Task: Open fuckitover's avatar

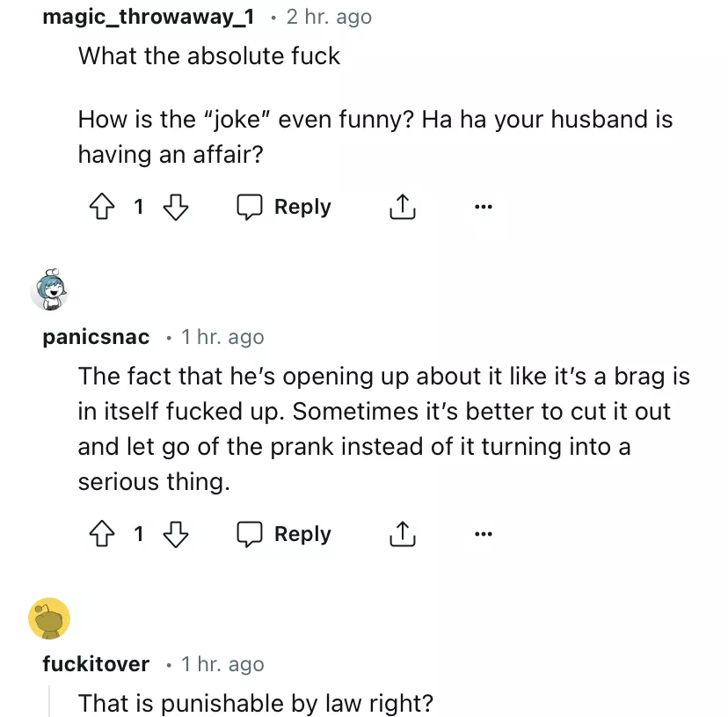Action: pos(49,618)
